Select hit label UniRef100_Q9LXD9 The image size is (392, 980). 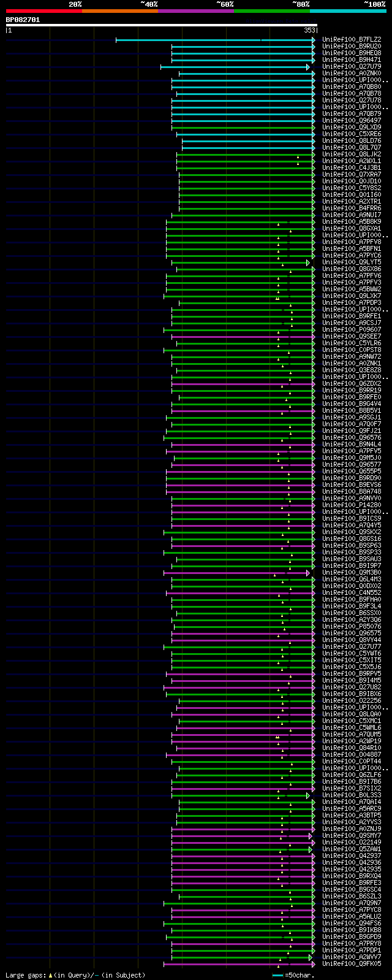[x=352, y=128]
